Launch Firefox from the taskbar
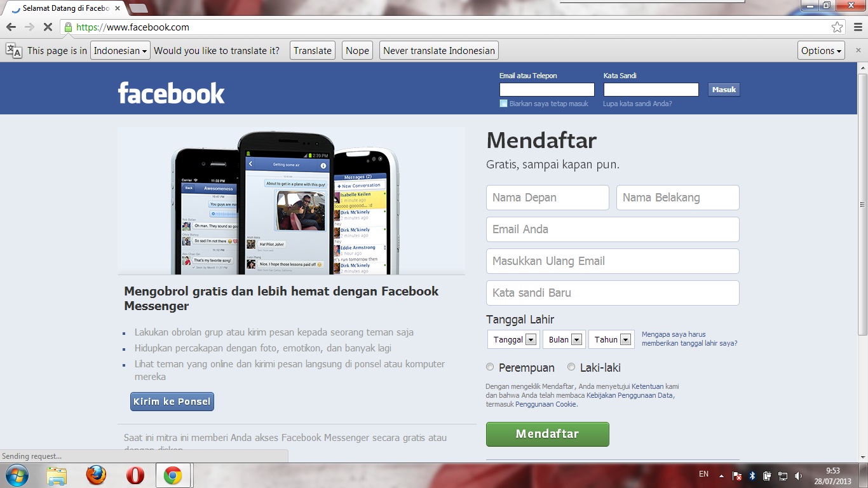 pos(97,475)
